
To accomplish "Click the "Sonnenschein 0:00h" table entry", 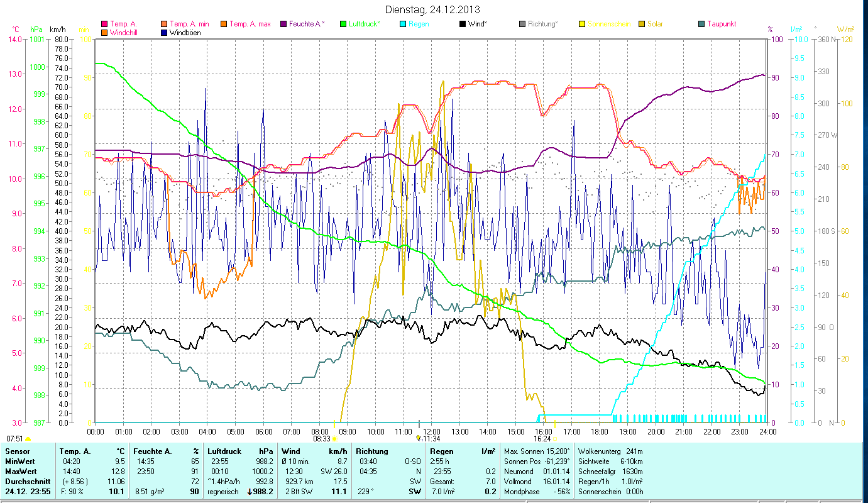I will tap(610, 492).
